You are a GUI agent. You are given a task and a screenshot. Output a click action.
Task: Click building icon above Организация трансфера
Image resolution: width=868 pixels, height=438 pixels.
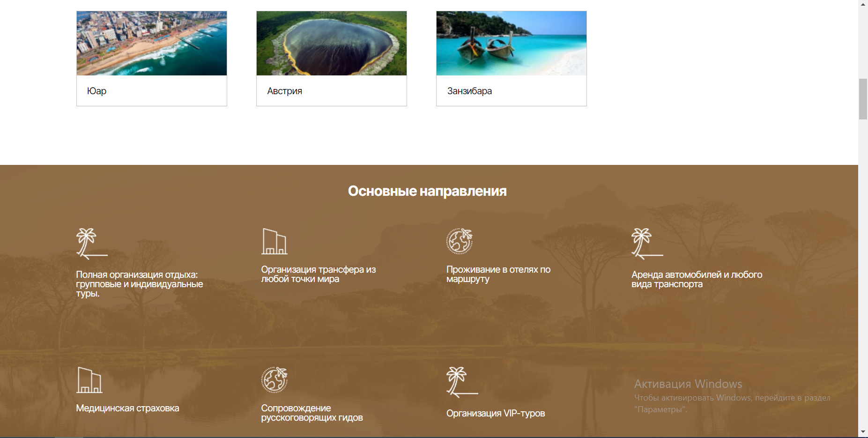click(x=274, y=241)
